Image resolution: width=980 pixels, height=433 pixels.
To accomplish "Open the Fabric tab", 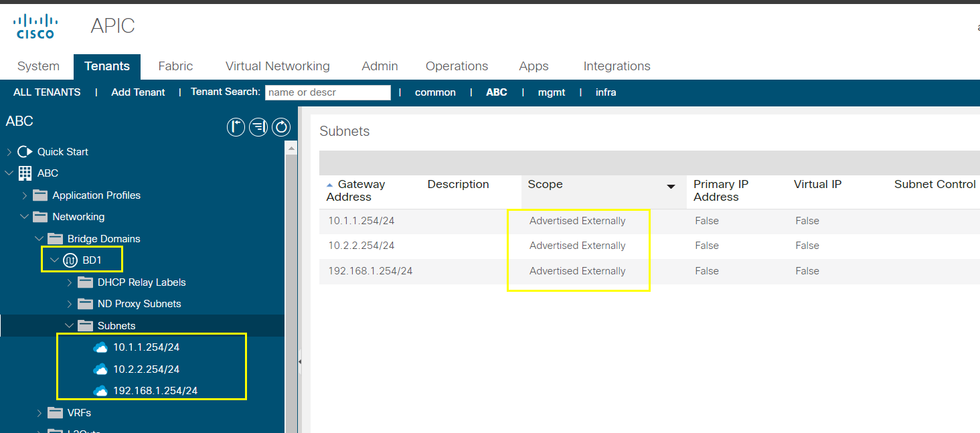I will (x=175, y=66).
